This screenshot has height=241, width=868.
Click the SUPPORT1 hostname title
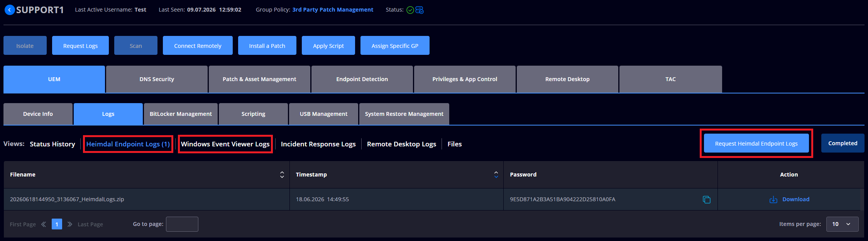(x=40, y=10)
